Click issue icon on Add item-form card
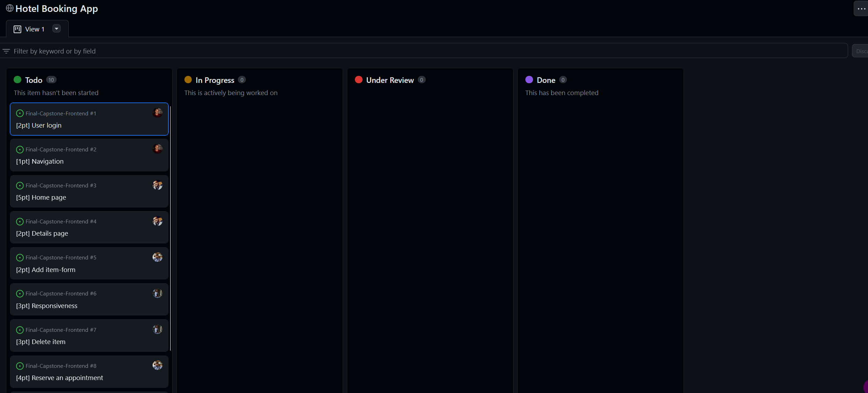 click(x=20, y=258)
